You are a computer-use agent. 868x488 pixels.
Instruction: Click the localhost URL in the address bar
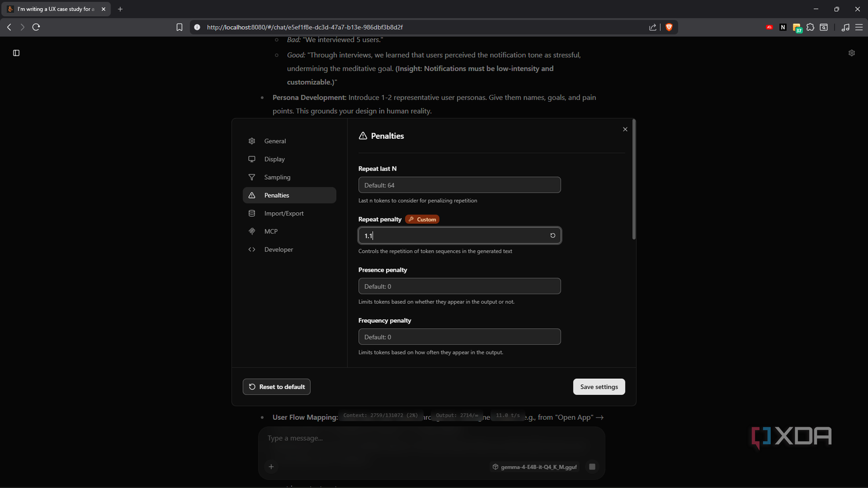tap(305, 27)
